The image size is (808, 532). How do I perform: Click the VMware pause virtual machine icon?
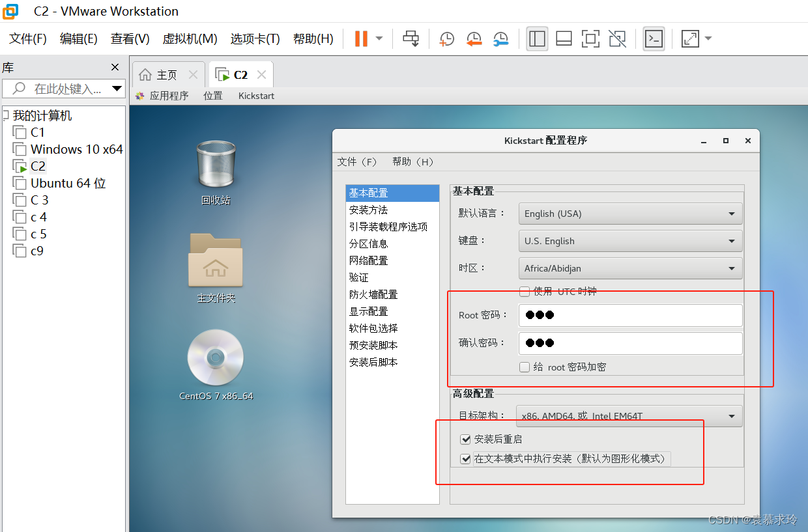point(361,39)
